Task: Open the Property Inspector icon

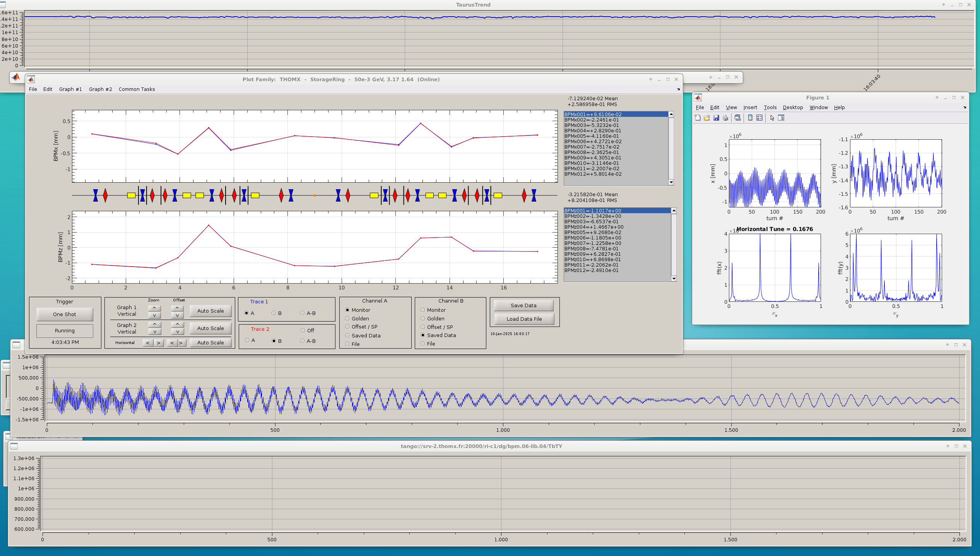Action: point(781,118)
